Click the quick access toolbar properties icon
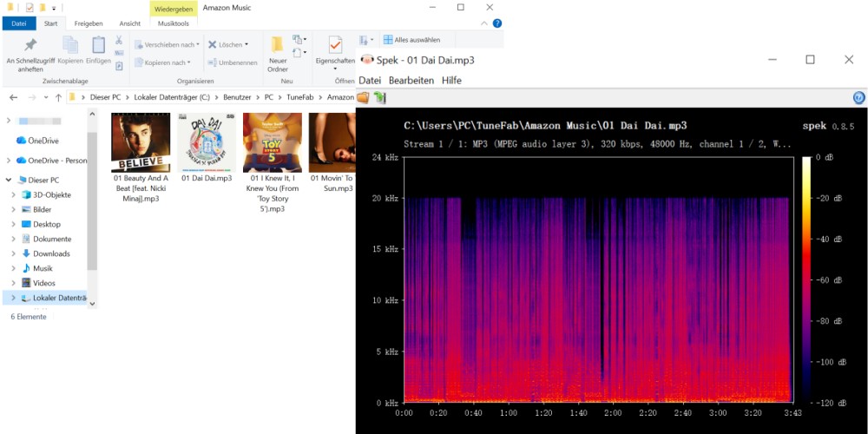This screenshot has width=868, height=434. coord(30,8)
